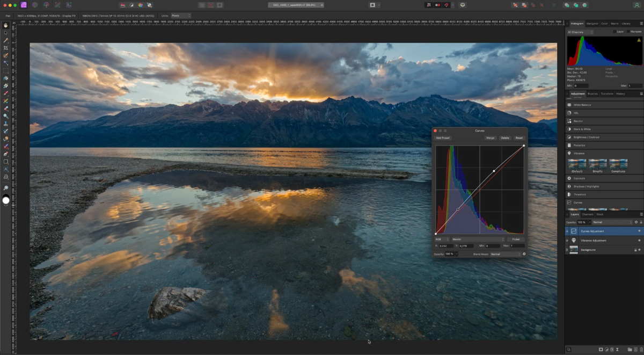Switch to the Stock tab

[600, 214]
